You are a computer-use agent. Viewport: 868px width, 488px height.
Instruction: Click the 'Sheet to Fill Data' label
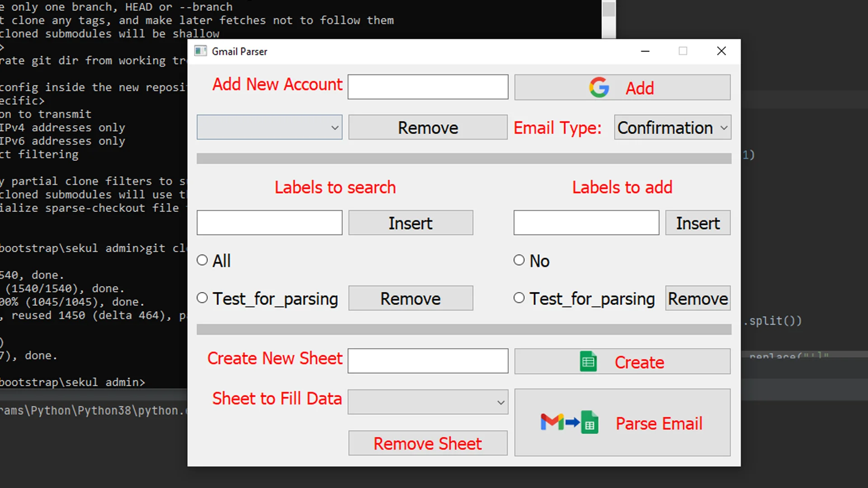pos(277,399)
